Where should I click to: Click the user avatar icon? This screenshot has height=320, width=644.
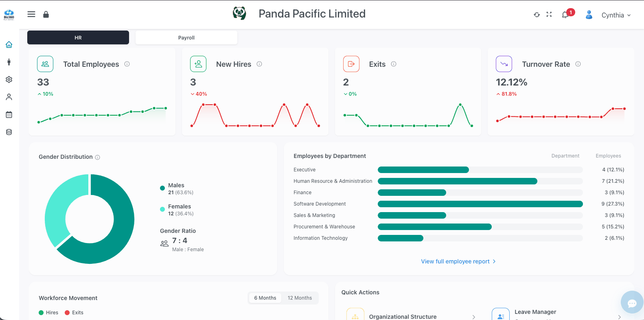589,15
